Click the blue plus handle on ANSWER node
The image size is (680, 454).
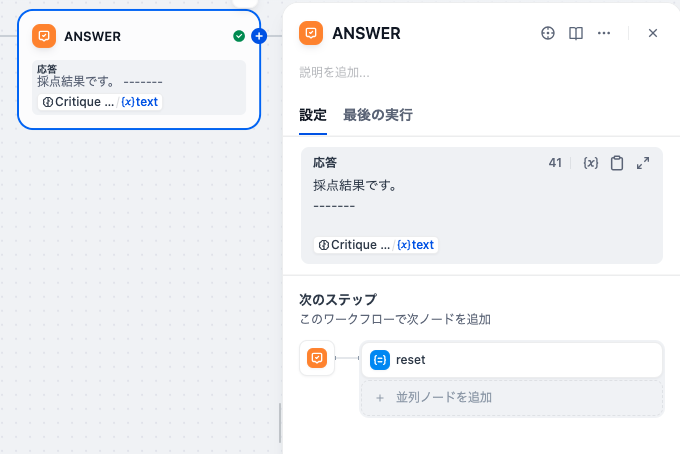coord(259,36)
